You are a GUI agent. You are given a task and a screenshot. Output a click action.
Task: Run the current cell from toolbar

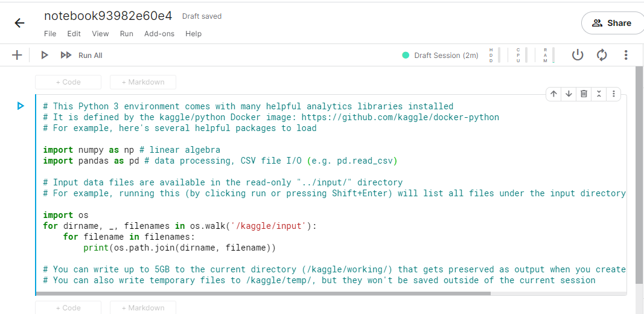pyautogui.click(x=44, y=55)
